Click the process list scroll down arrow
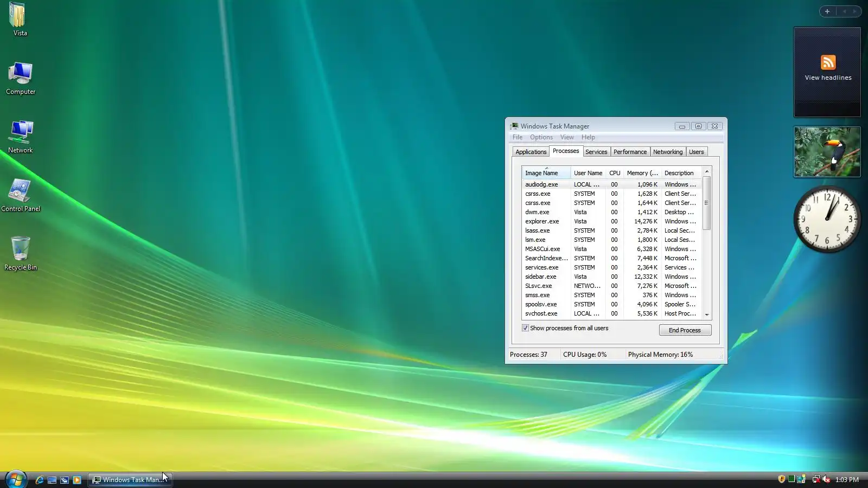Screen dimensions: 868x488 [707, 314]
